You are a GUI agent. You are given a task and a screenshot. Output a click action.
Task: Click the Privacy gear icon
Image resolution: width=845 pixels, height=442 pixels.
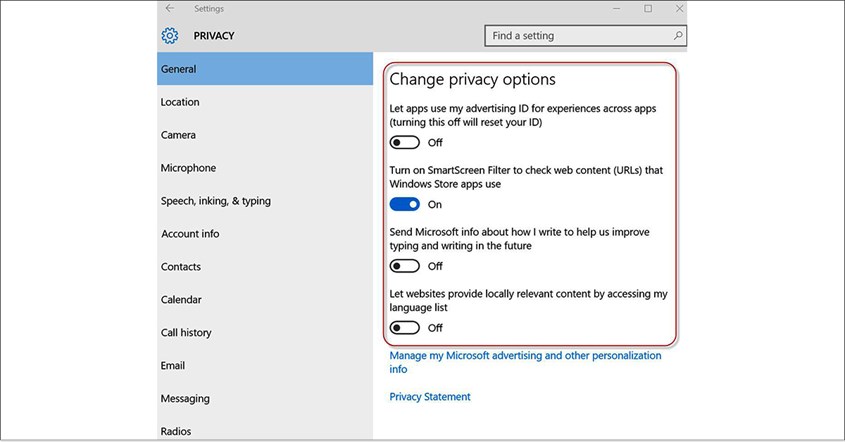pos(170,36)
